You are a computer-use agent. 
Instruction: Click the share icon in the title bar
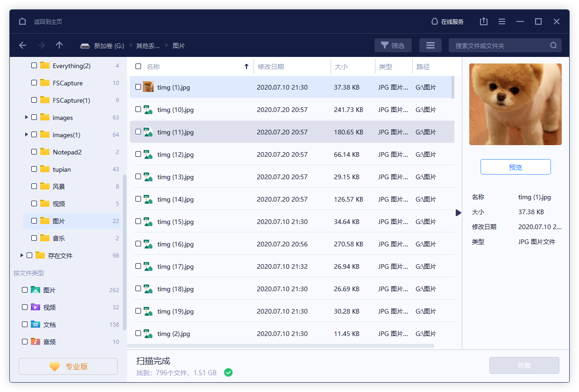pyautogui.click(x=483, y=21)
